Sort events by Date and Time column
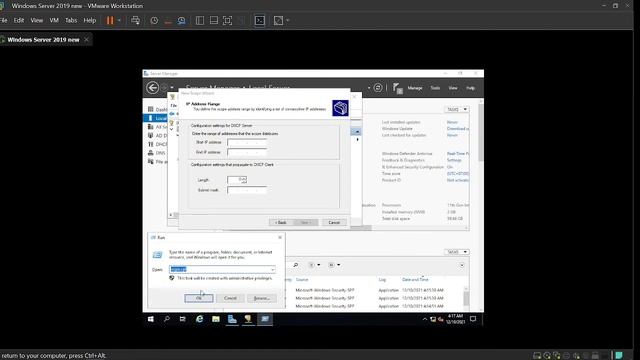Screen dimensions: 640x360 point(415,280)
